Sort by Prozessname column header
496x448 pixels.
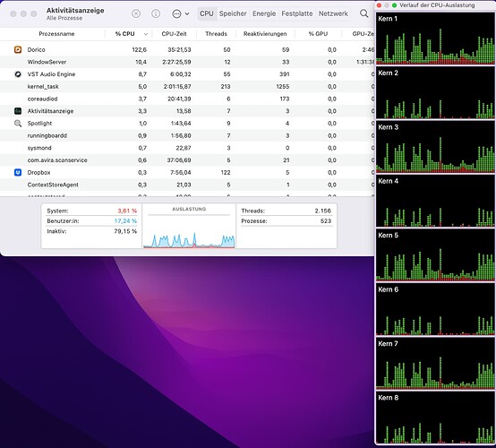(56, 33)
